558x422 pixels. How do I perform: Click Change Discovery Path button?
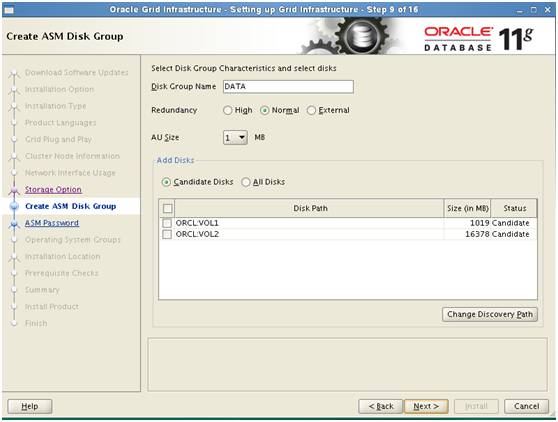[x=490, y=315]
